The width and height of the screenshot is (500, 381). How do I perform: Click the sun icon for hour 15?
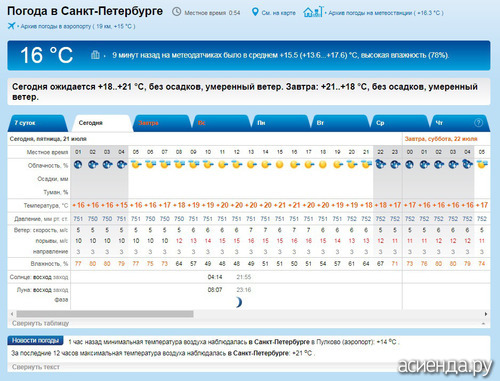coord(280,165)
